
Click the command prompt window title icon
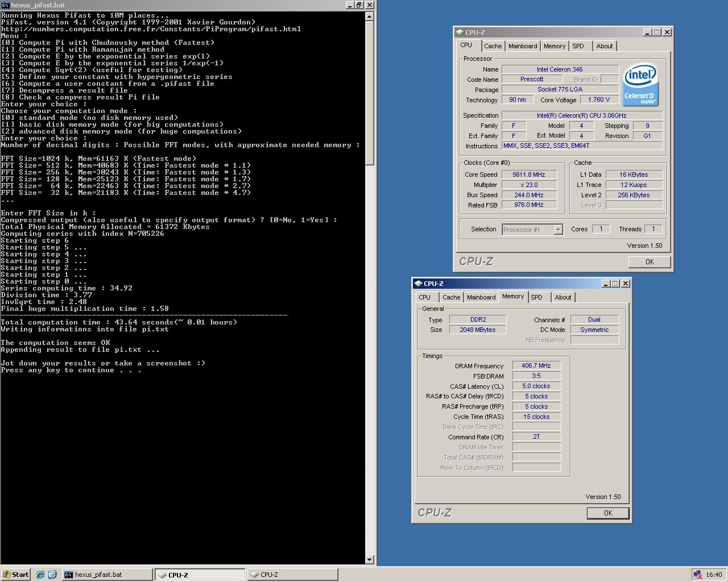tap(5, 5)
